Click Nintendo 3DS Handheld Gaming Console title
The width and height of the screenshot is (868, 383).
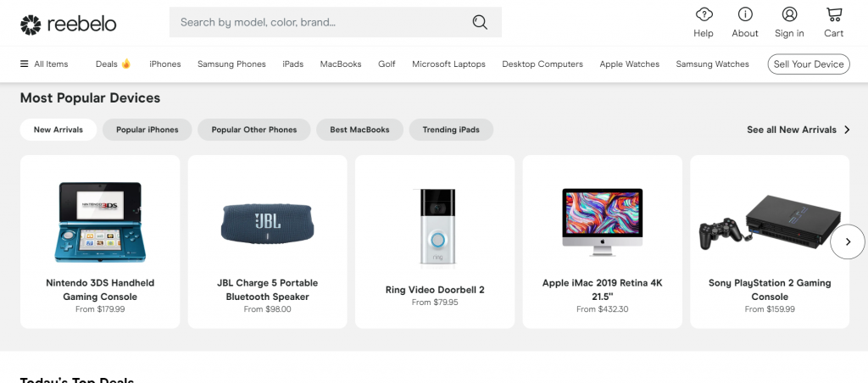tap(100, 290)
